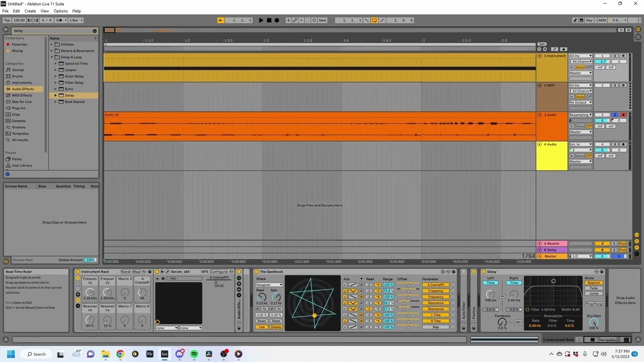The height and width of the screenshot is (362, 644).
Task: Collapse the Delay & Loop folder
Action: (51, 57)
